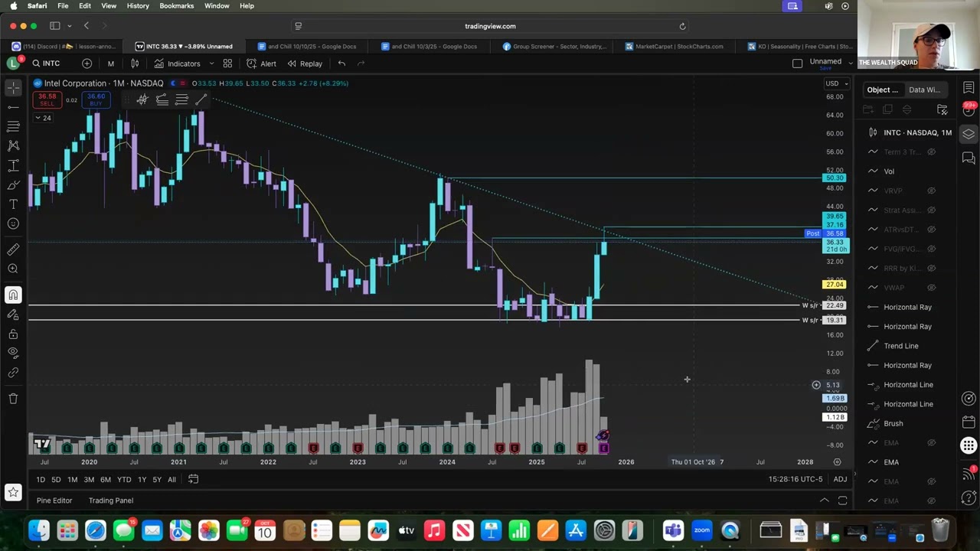Select the zoom in tool
This screenshot has width=980, height=551.
click(13, 269)
